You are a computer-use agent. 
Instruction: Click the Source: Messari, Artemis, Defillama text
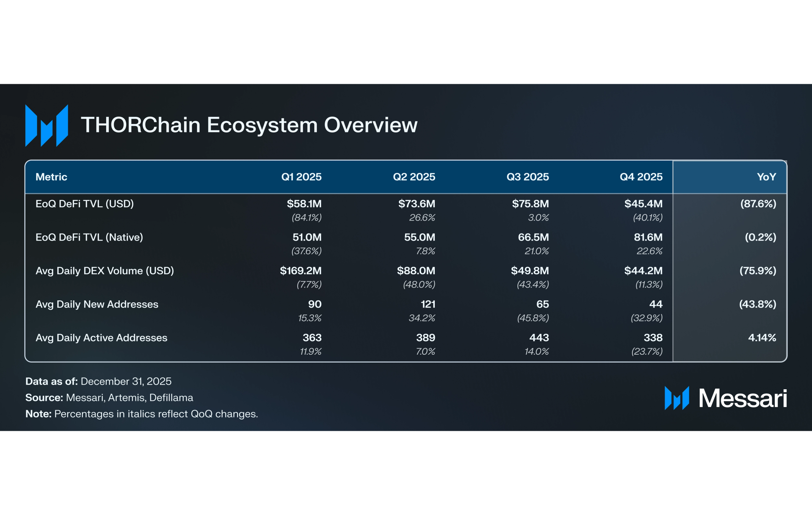tap(109, 398)
